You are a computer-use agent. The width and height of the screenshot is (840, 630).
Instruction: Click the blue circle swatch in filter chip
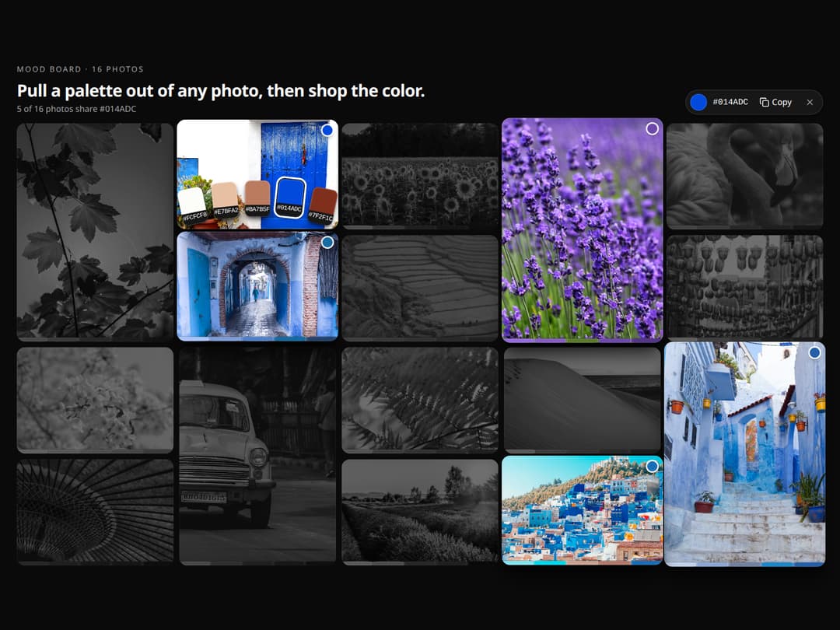tap(698, 102)
